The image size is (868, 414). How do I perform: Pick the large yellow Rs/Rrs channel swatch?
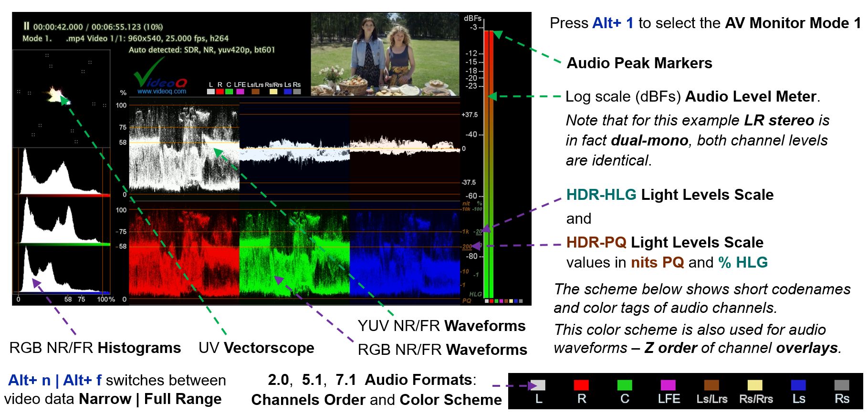point(755,385)
